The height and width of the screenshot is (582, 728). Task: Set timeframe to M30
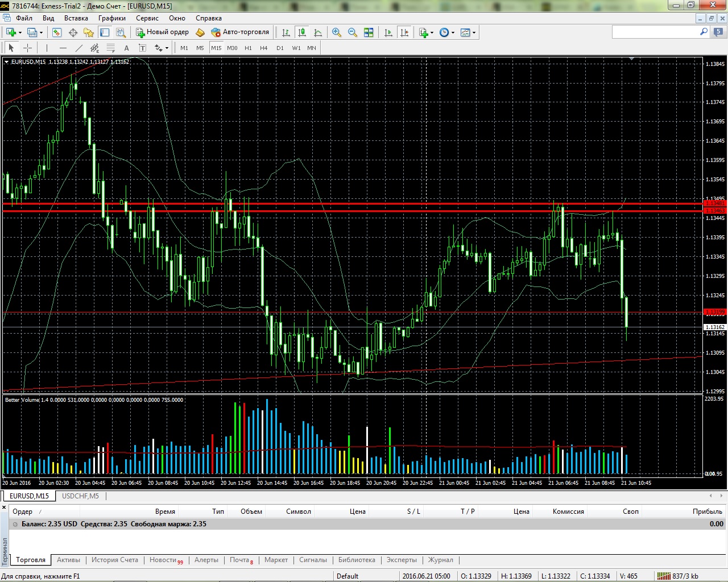232,48
